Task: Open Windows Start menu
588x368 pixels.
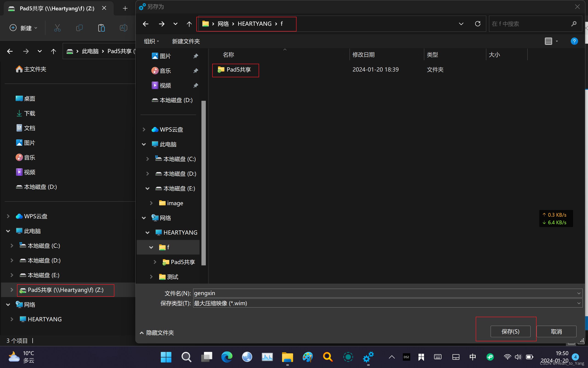Action: (166, 357)
